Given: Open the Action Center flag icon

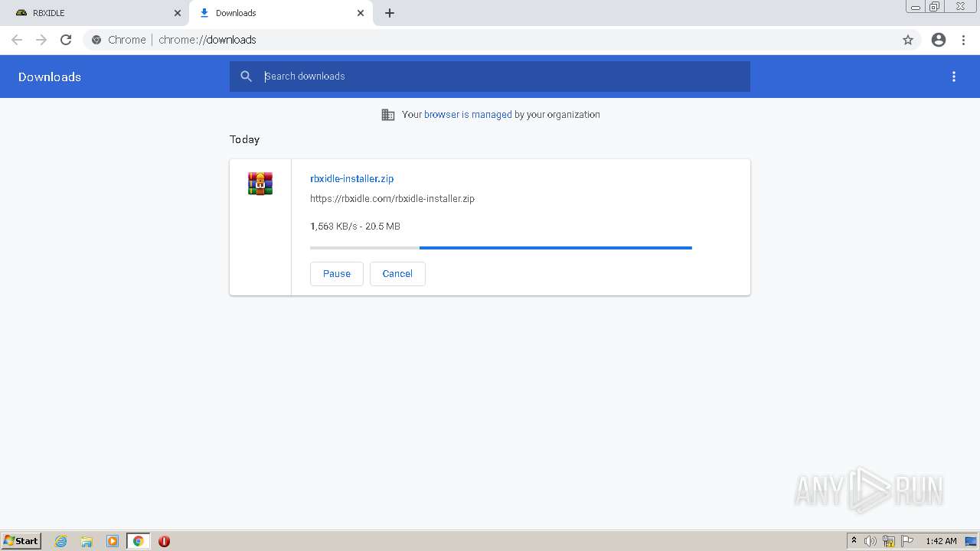Looking at the screenshot, I should pyautogui.click(x=907, y=541).
